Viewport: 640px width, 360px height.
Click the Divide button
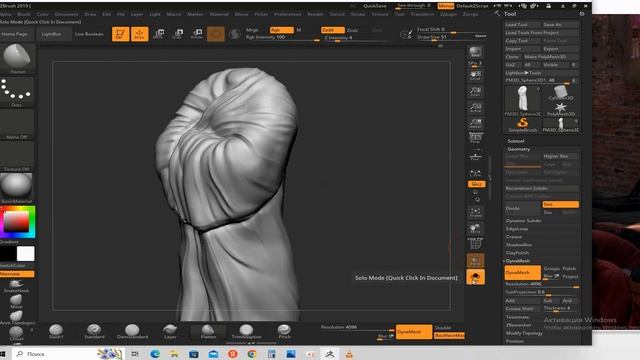pos(522,208)
